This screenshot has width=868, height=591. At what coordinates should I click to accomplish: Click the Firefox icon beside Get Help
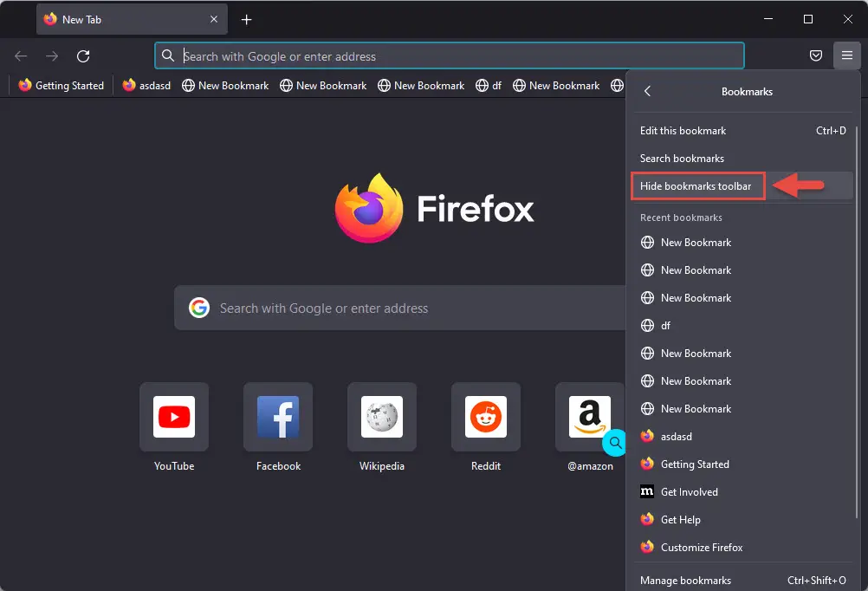pos(647,519)
